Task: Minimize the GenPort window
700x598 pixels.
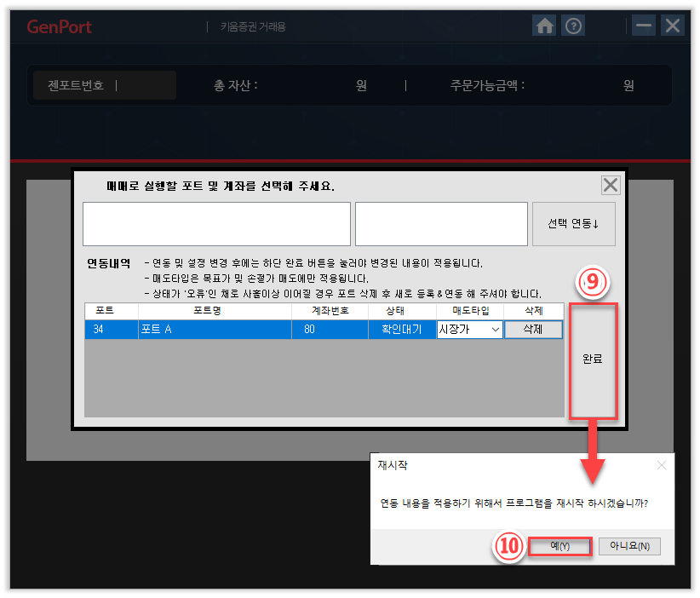Action: point(644,26)
